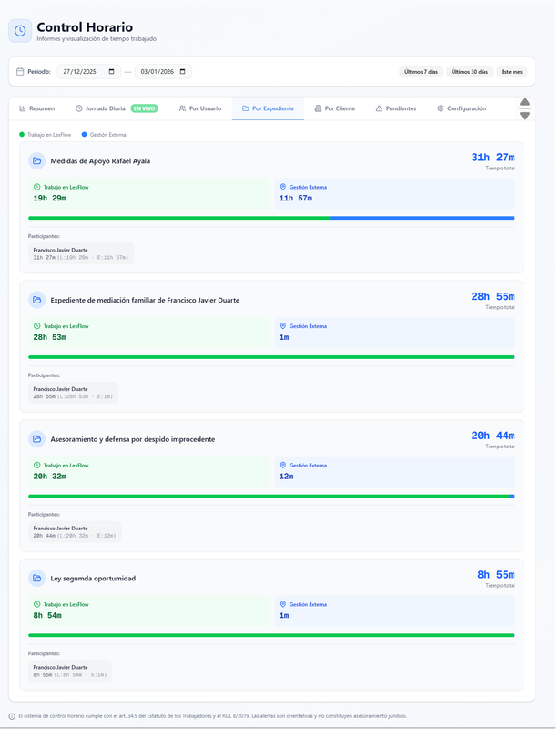The image size is (560, 729).
Task: Click the Resumen bar chart icon
Action: (22, 108)
